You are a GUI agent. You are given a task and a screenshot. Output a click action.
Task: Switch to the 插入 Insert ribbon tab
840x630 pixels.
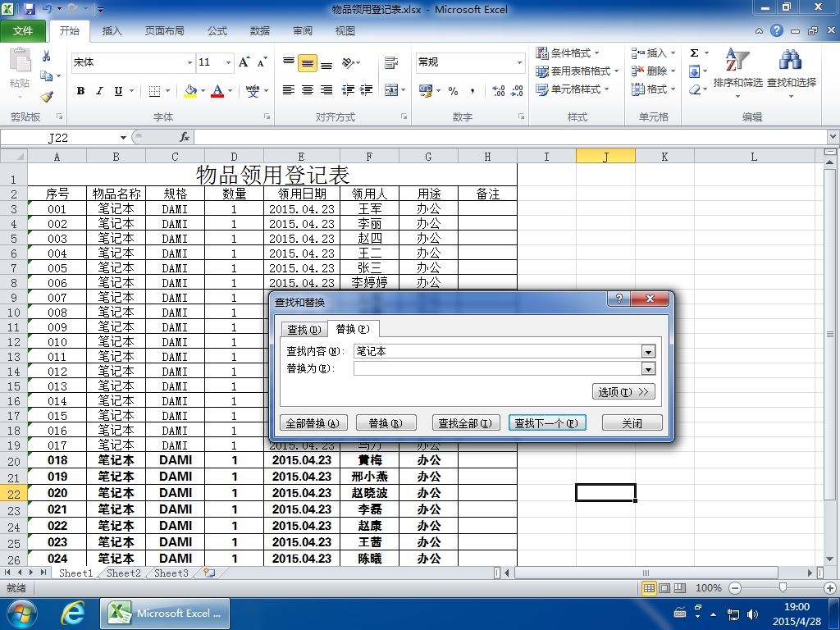[x=112, y=31]
